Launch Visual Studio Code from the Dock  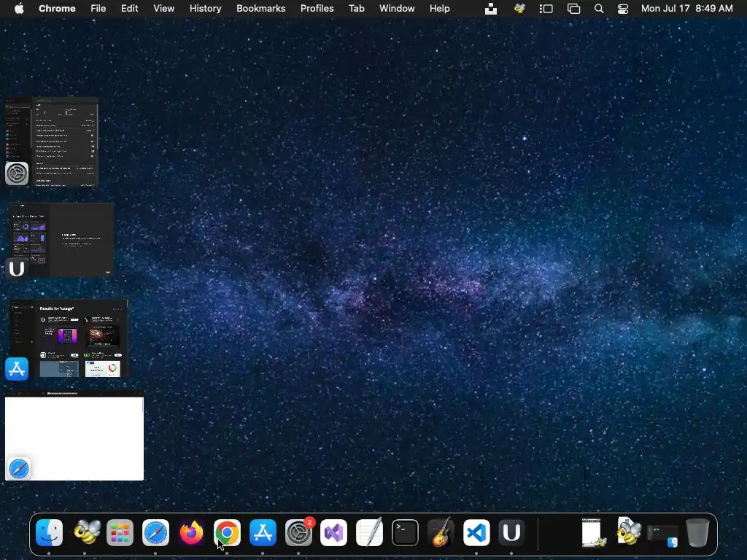click(x=476, y=532)
